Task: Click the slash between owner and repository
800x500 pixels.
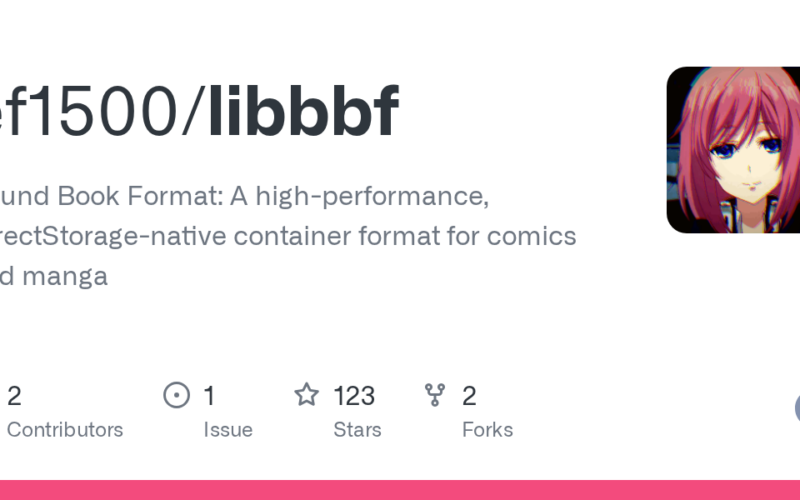Action: (x=191, y=112)
